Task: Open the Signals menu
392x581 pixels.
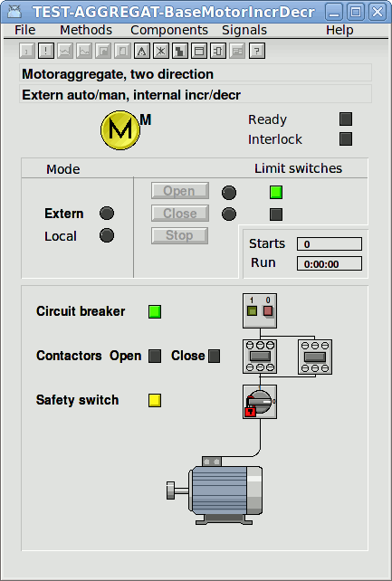Action: [244, 30]
